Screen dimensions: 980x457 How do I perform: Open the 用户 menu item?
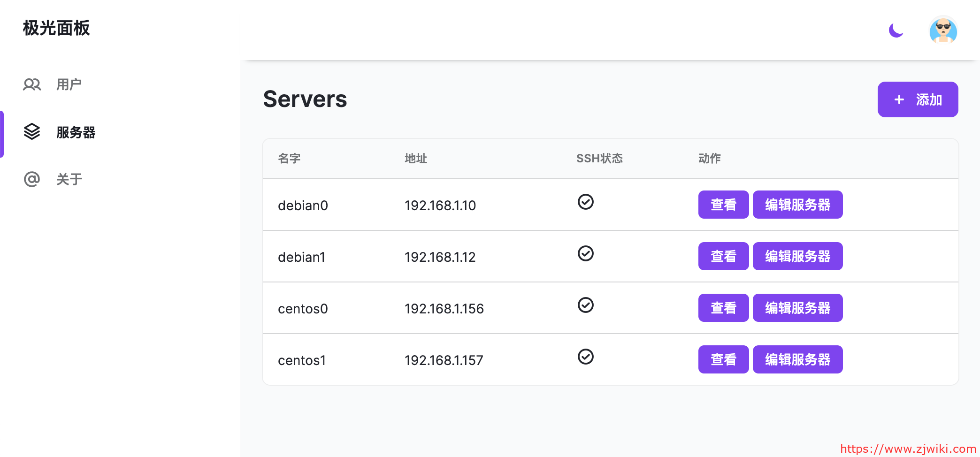pyautogui.click(x=69, y=84)
